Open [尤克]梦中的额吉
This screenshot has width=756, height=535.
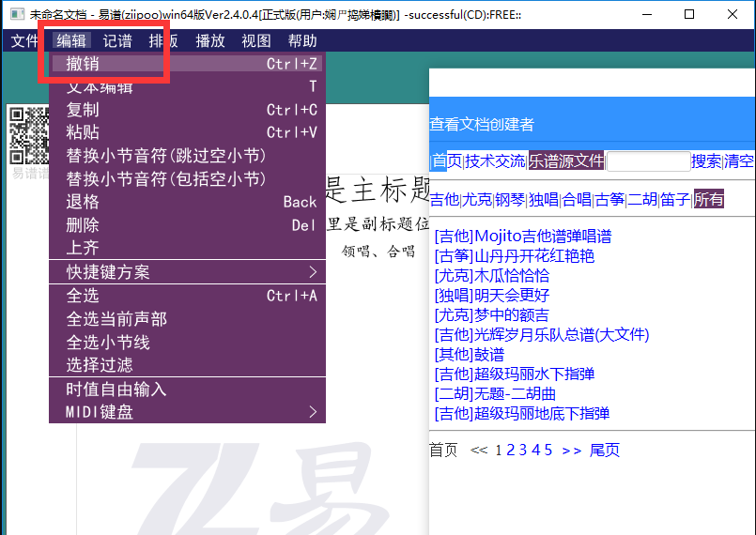click(492, 314)
